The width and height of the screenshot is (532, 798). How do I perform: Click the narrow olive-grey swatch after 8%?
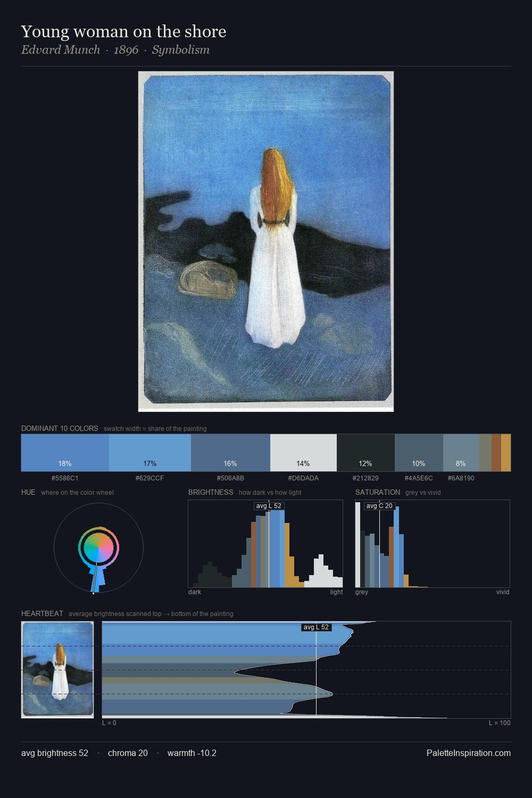click(485, 453)
